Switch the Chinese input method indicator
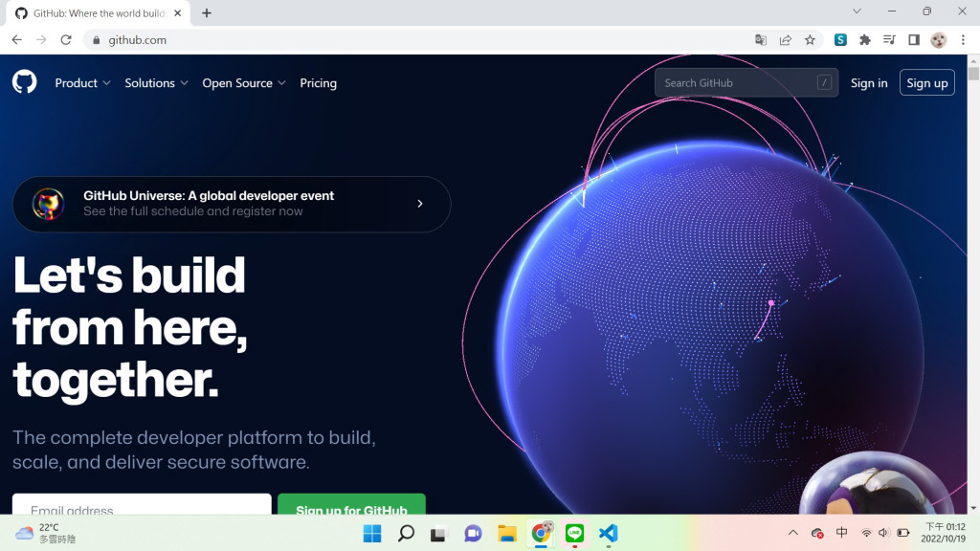The image size is (980, 551). click(842, 532)
